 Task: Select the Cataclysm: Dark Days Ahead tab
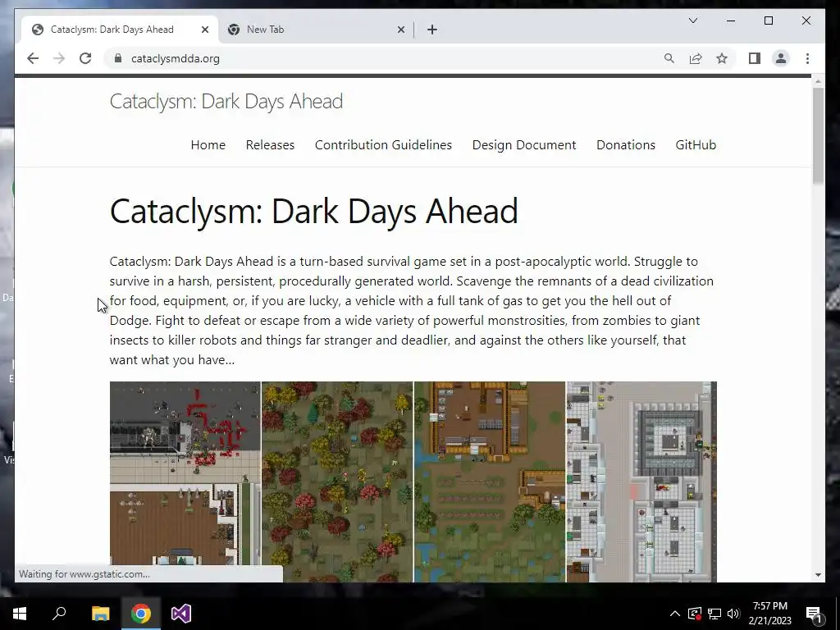120,30
